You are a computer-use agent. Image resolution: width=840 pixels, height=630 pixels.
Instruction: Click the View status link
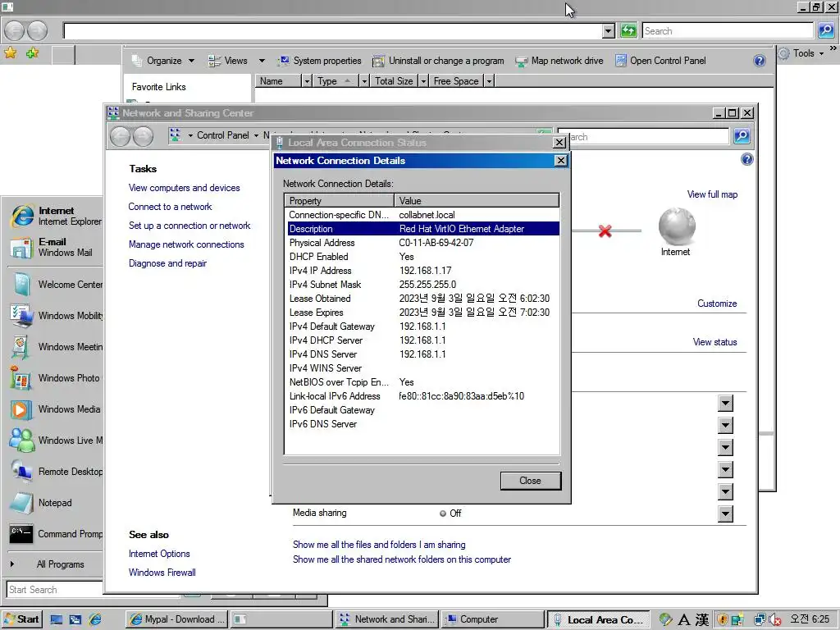(714, 342)
